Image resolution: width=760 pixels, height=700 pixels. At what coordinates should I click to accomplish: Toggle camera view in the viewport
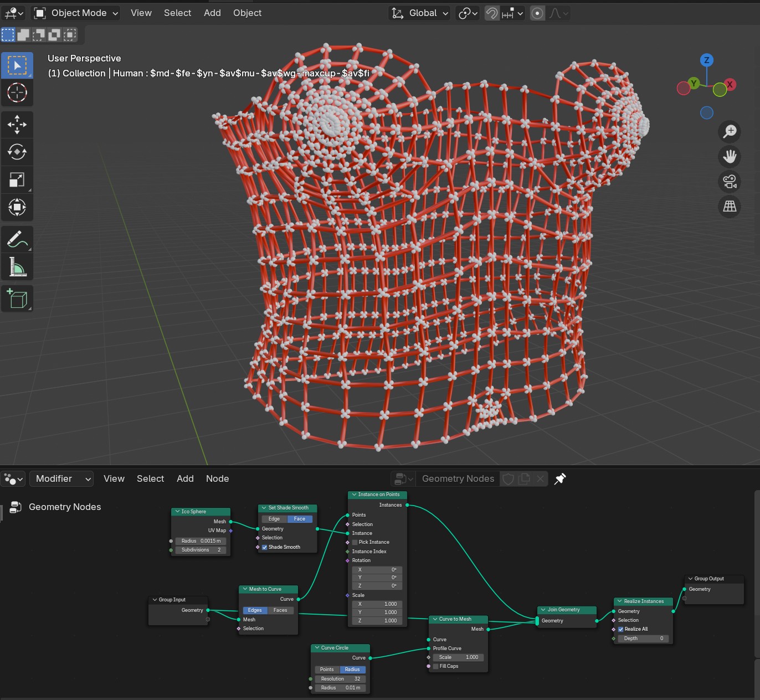pyautogui.click(x=730, y=181)
